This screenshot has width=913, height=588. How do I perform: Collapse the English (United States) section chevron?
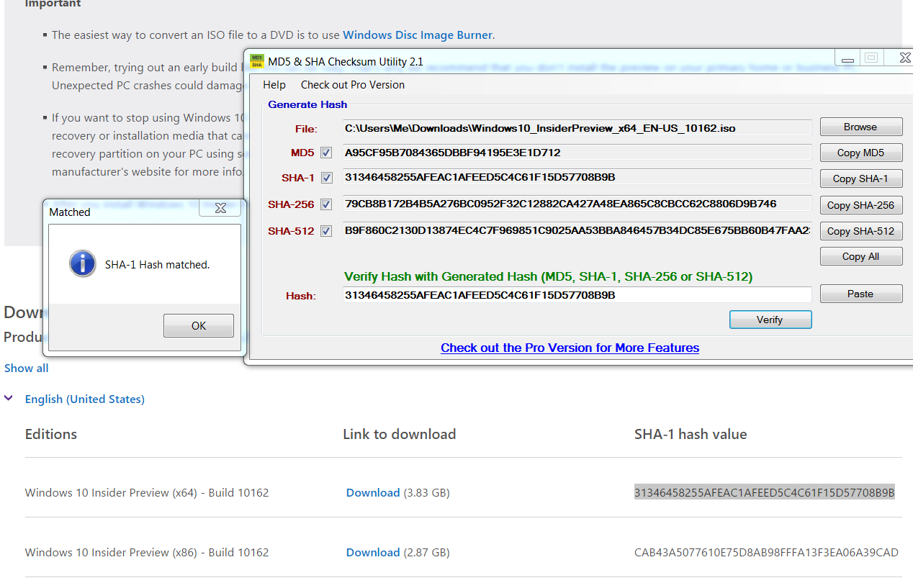[9, 398]
